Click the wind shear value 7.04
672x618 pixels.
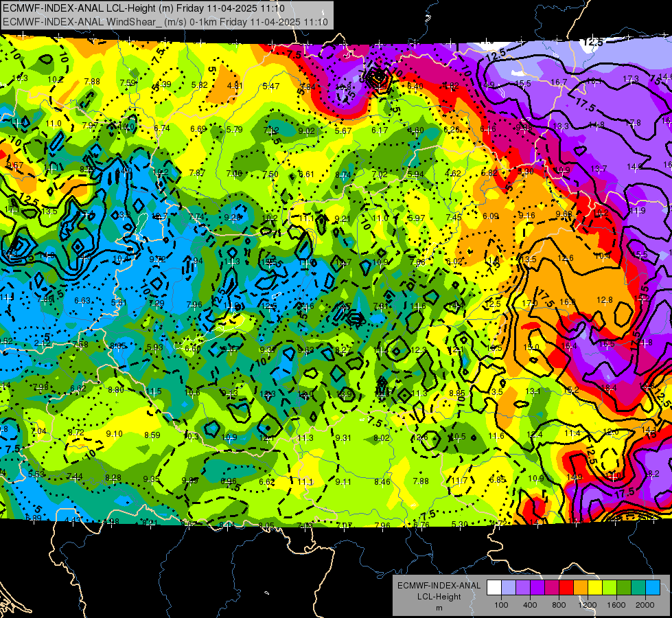(38, 431)
